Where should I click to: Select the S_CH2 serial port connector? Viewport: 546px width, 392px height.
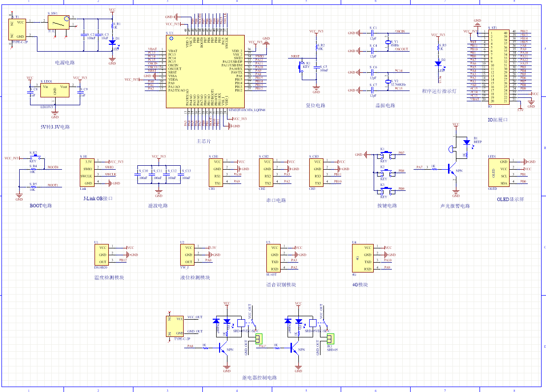(x=266, y=173)
